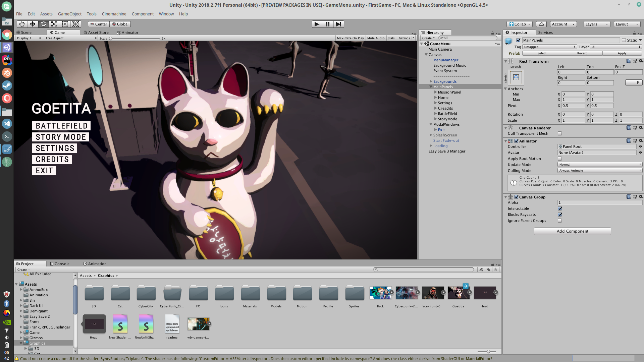The image size is (644, 362).
Task: Pick Animator Controller via object picker circle
Action: click(640, 146)
